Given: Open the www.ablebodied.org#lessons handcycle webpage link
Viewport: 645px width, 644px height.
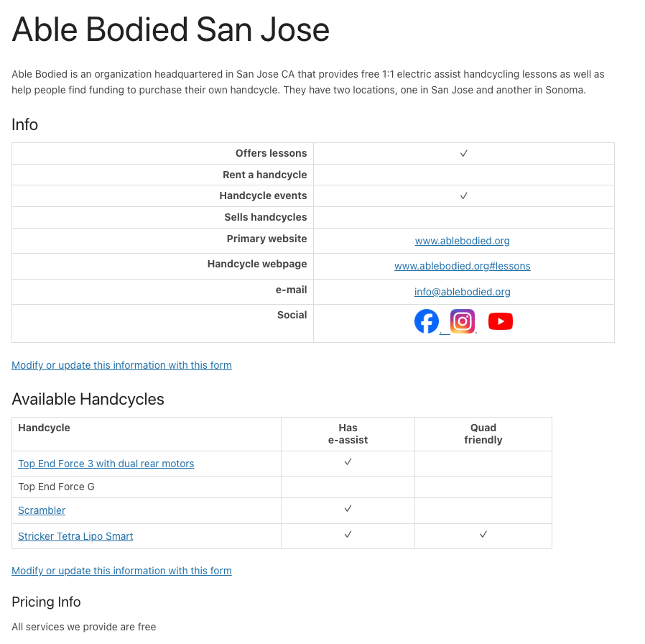Looking at the screenshot, I should click(463, 266).
